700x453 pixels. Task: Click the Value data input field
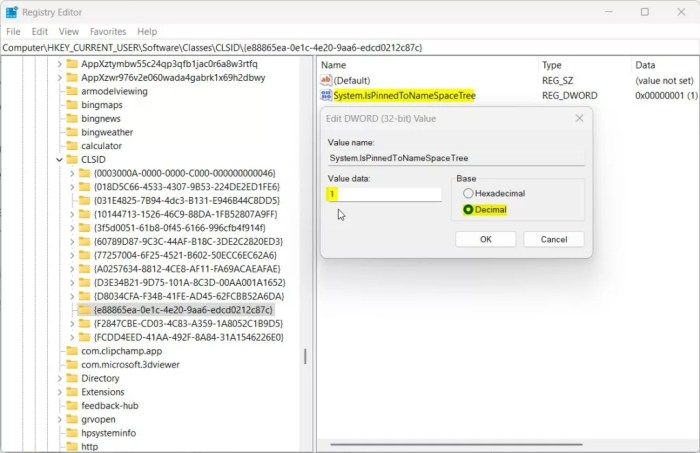384,194
